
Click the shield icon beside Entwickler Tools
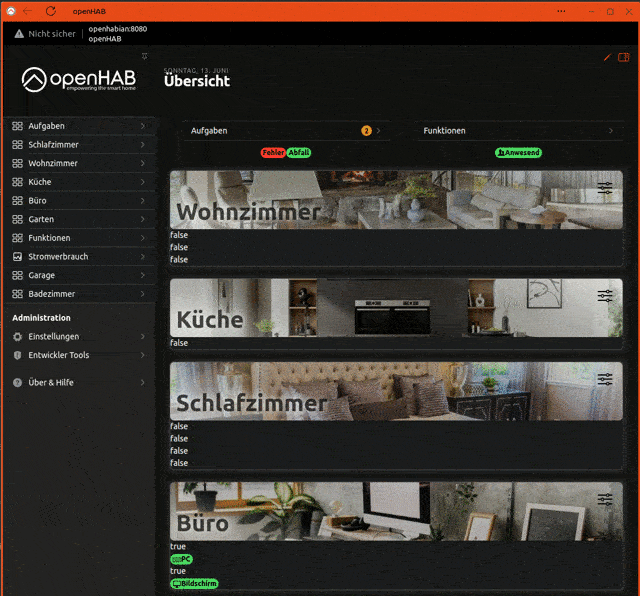click(x=18, y=355)
